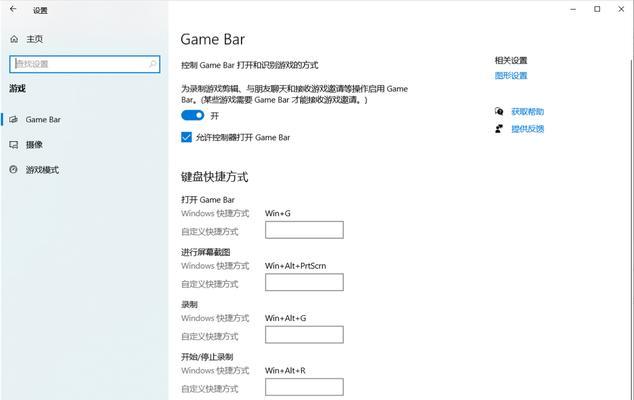
Task: Open the 提供反馈 link
Action: click(x=528, y=129)
